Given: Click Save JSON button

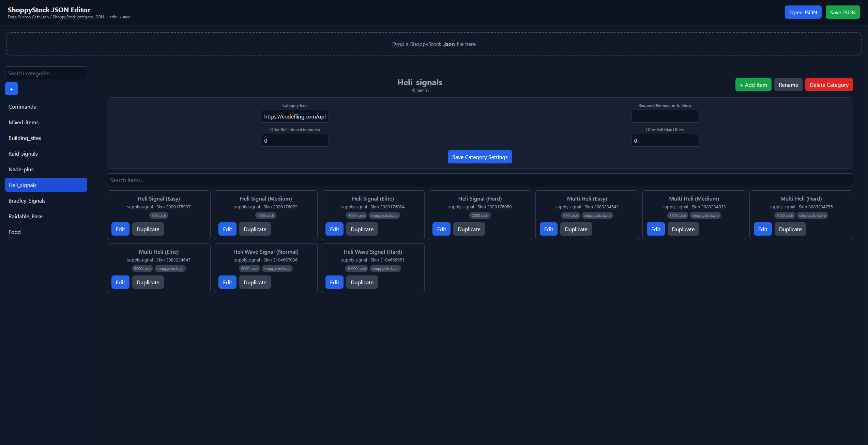Looking at the screenshot, I should pyautogui.click(x=842, y=12).
